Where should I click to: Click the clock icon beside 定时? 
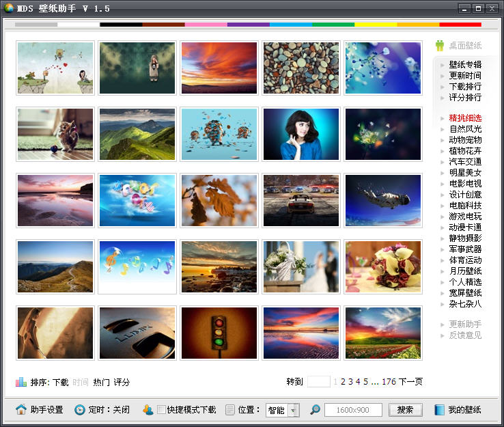79,410
